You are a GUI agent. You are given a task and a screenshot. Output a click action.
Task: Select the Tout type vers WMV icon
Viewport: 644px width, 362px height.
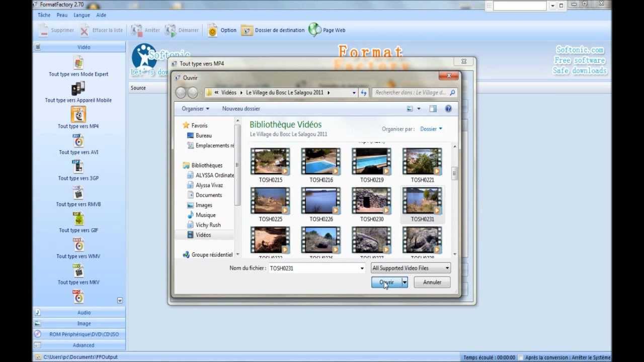(x=78, y=245)
